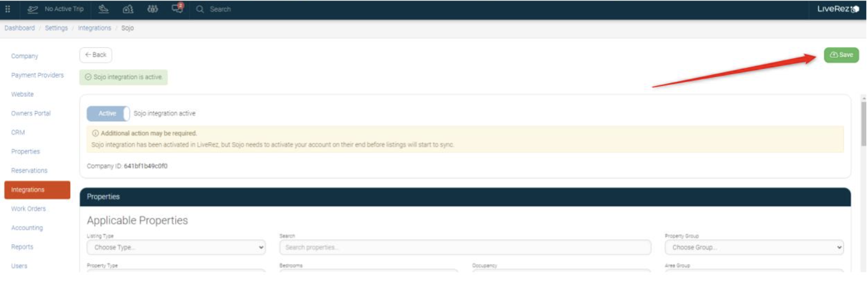The image size is (868, 291).
Task: Click the Search properties input field
Action: click(x=465, y=247)
